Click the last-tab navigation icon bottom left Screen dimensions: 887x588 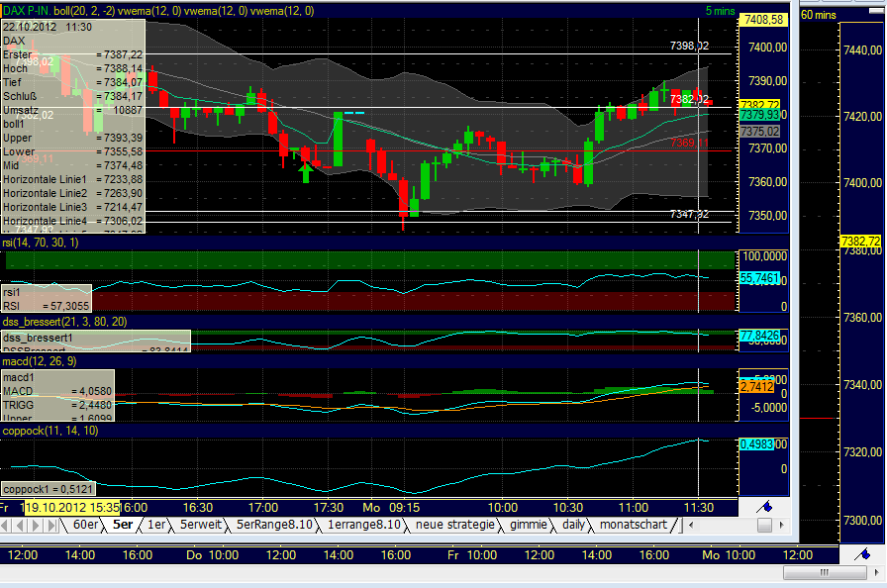coord(49,524)
